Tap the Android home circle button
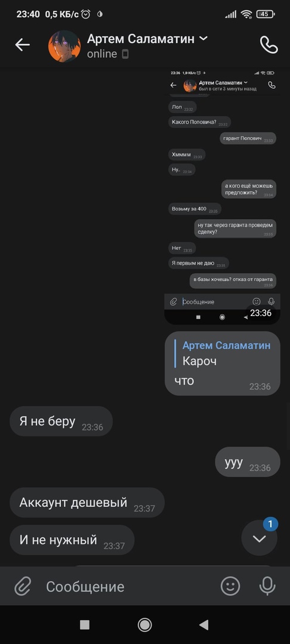Screen dimensions: 290x644 coord(144,625)
